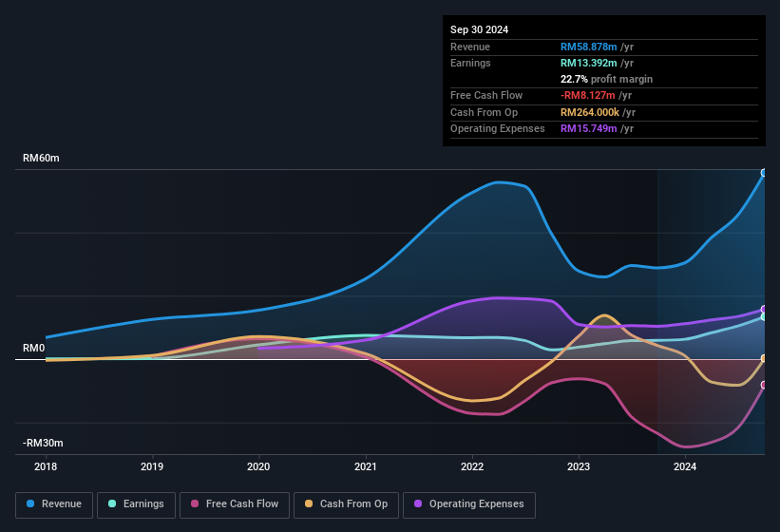Click the blue Revenue end-point marker
Image resolution: width=780 pixels, height=532 pixels.
tap(764, 173)
